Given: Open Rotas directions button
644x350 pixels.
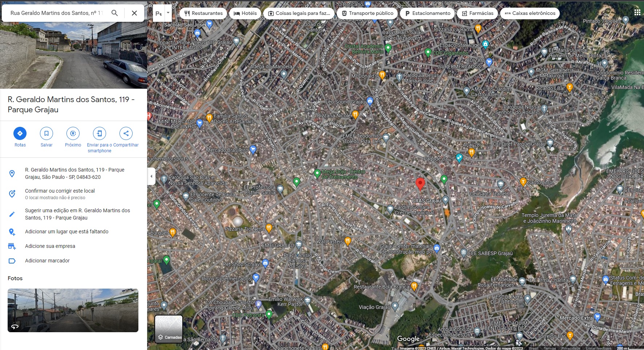Looking at the screenshot, I should 20,133.
